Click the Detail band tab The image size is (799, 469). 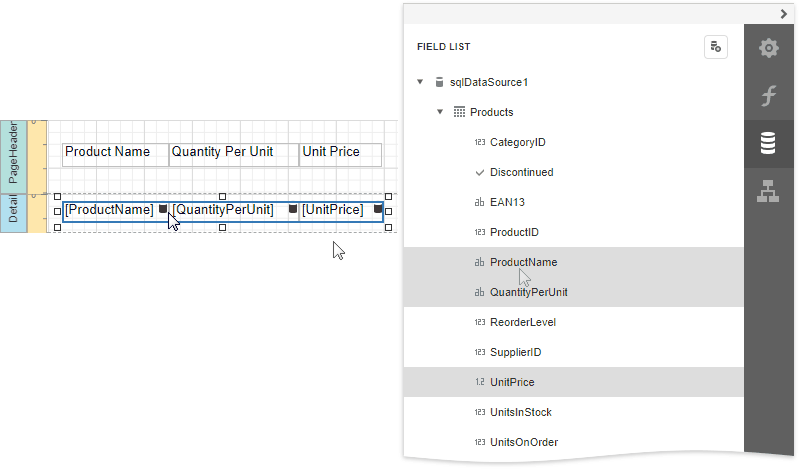[13, 213]
